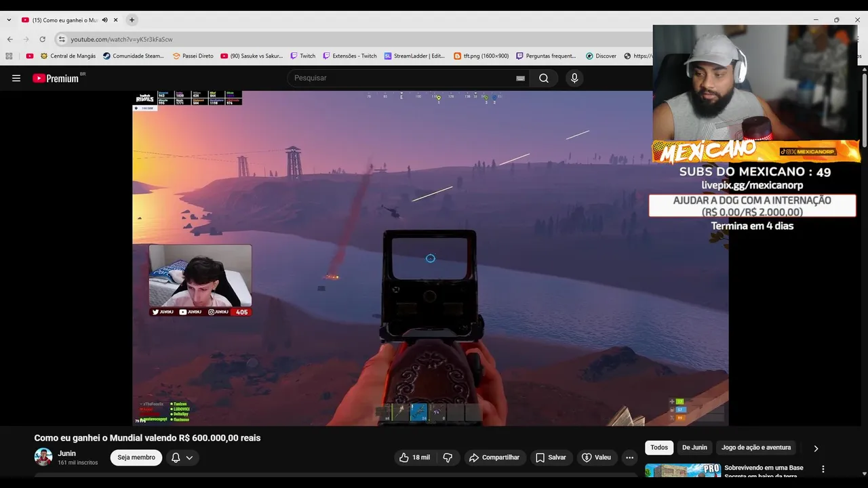The image size is (868, 488).
Task: Open a new browser tab with plus
Action: point(132,20)
